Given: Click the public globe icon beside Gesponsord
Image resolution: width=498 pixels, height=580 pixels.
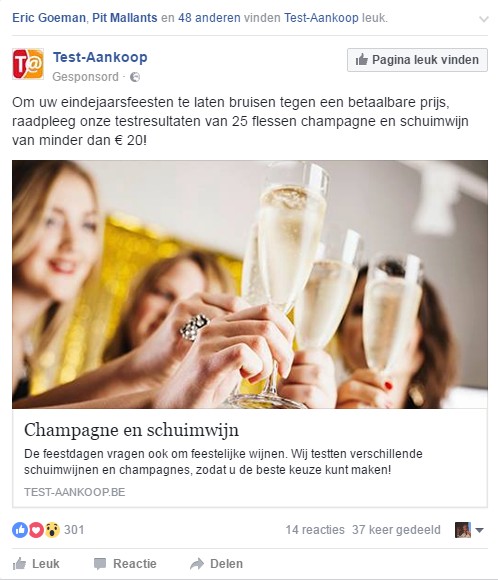Looking at the screenshot, I should [135, 77].
